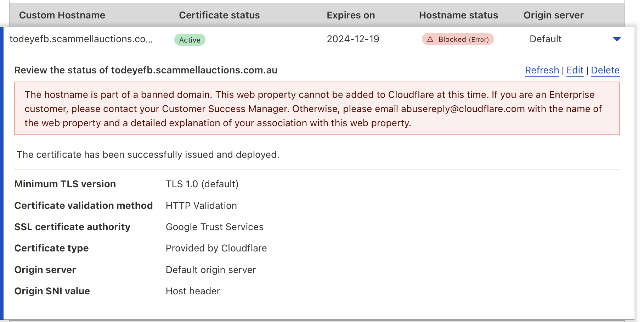Click the Default origin server value
This screenshot has height=322, width=644.
point(210,270)
